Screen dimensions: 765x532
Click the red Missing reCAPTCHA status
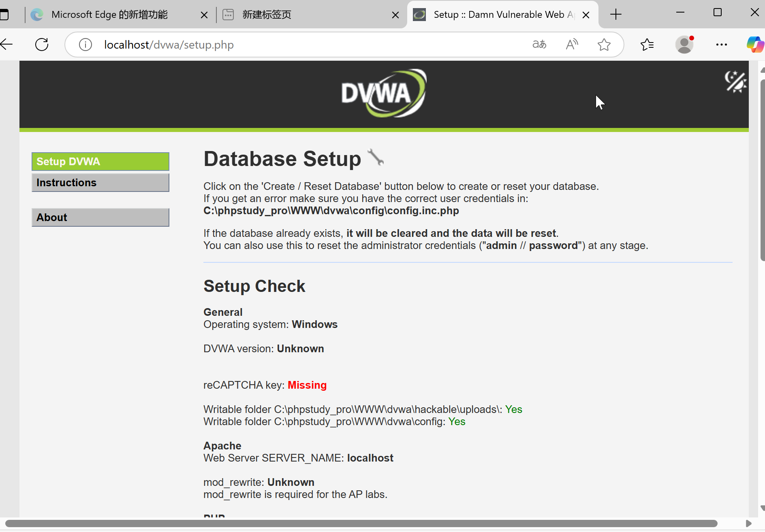coord(307,385)
